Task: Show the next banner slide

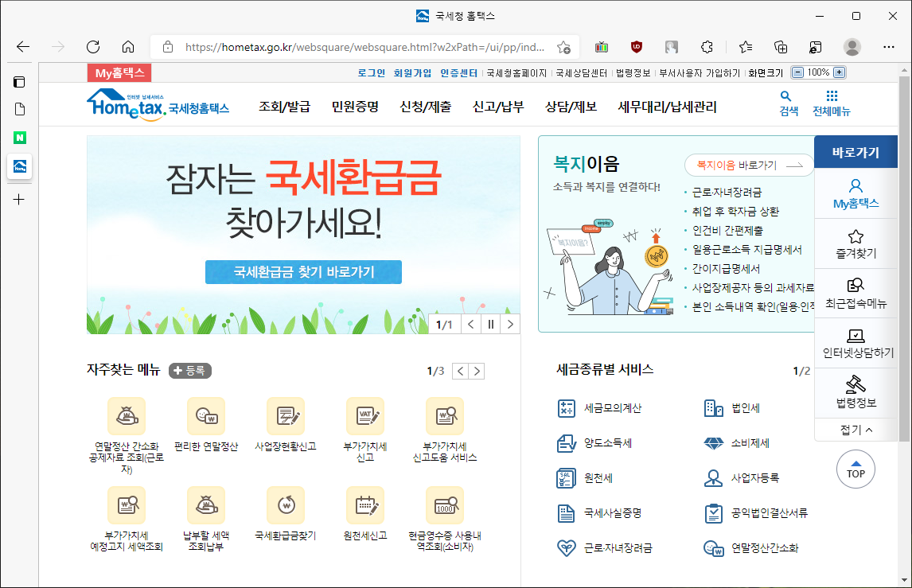Action: [x=510, y=324]
